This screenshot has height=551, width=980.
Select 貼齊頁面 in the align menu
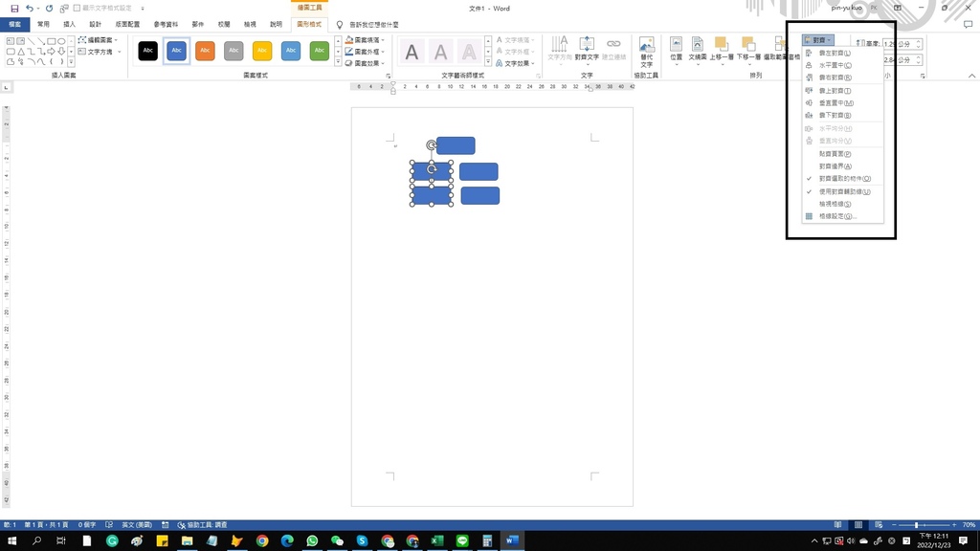coord(843,154)
